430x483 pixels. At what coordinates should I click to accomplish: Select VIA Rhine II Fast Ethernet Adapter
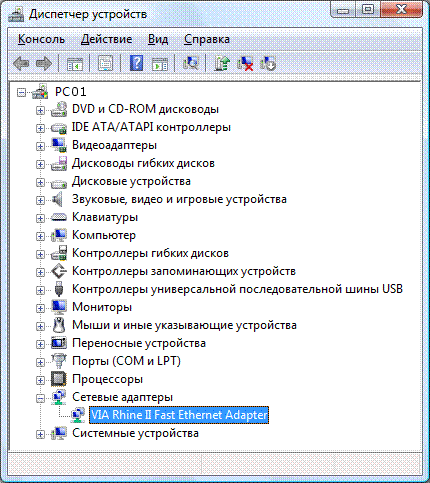[179, 415]
